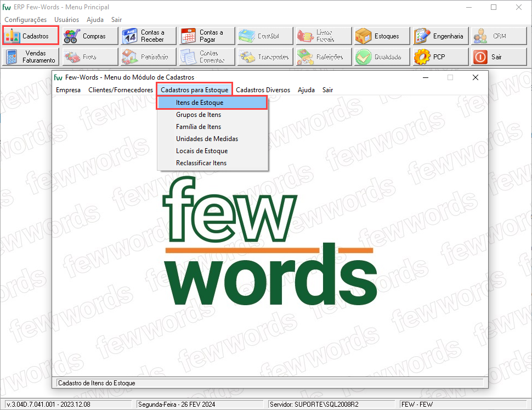Click the greyed-out Transportes module button
The height and width of the screenshot is (410, 532).
point(265,57)
